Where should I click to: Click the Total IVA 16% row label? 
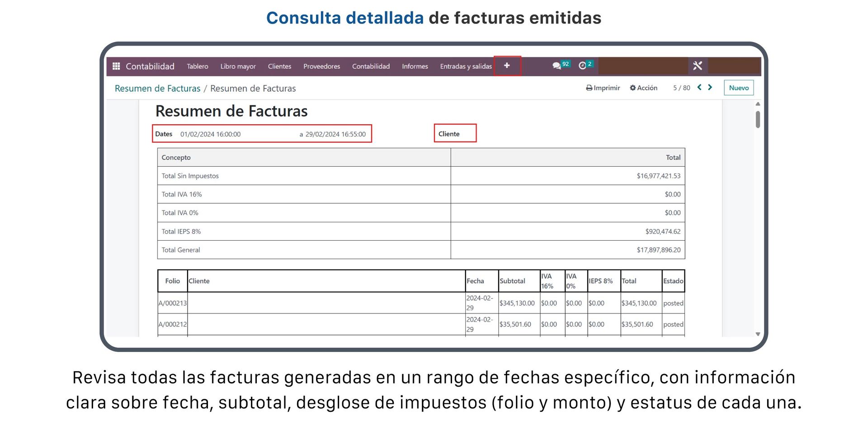tap(182, 194)
